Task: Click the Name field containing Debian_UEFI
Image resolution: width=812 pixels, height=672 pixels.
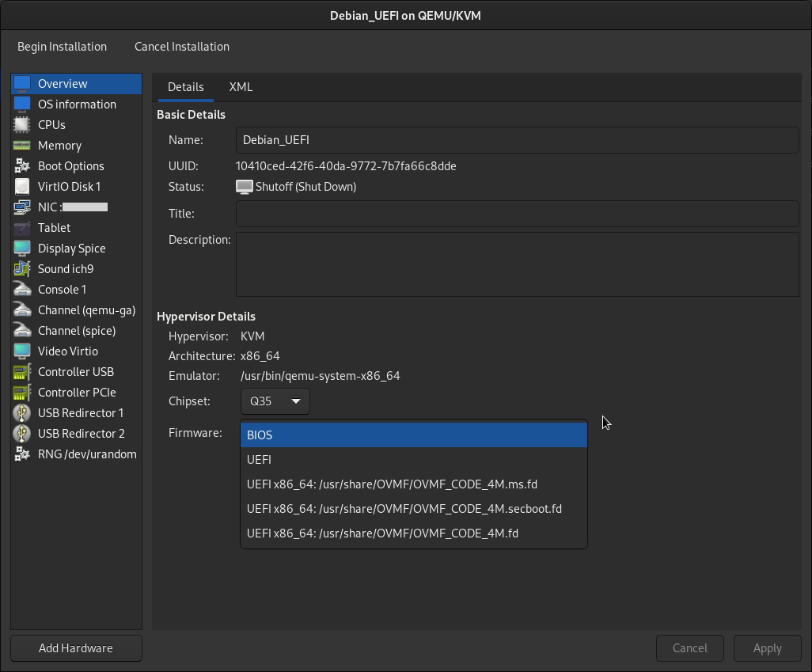Action: [x=516, y=140]
